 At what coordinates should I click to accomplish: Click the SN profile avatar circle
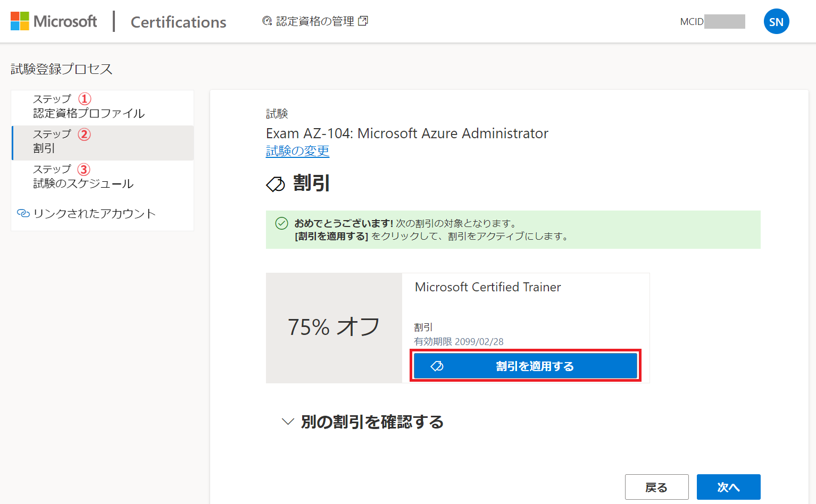[x=776, y=21]
